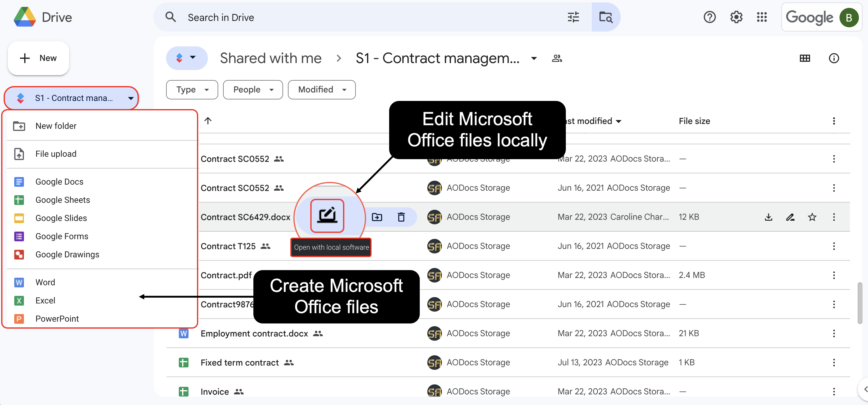Click the Drive logo
Screen dimensions: 868x405
click(x=25, y=17)
